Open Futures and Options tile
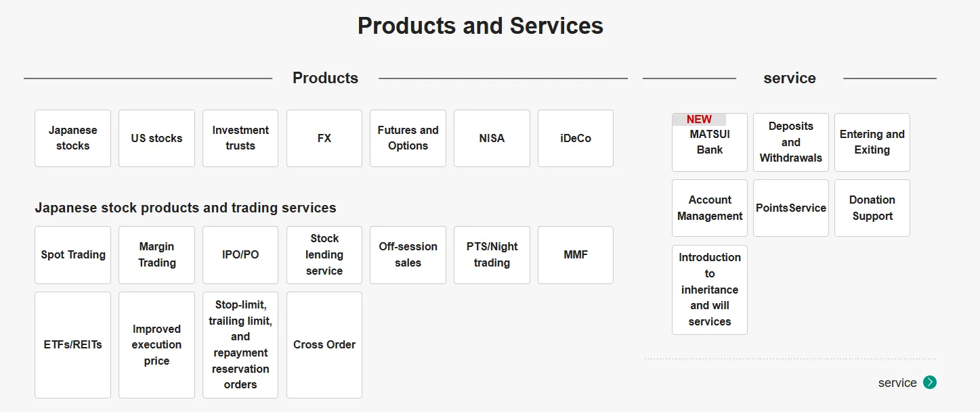This screenshot has width=980, height=412. point(408,138)
